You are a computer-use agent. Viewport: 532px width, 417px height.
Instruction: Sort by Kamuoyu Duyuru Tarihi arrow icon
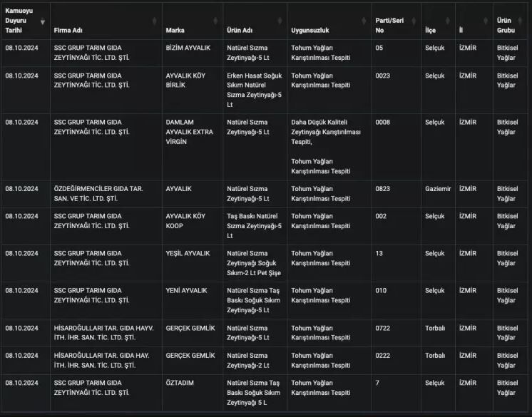coord(43,21)
